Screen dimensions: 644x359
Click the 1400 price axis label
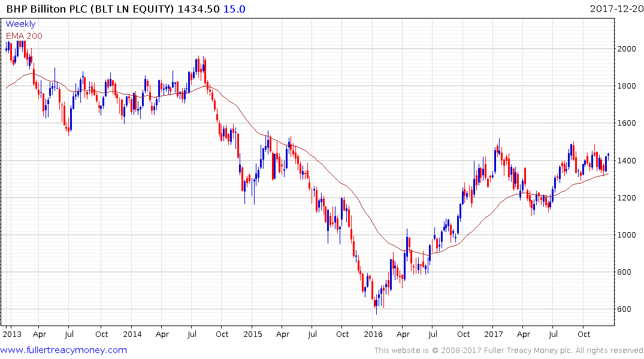pyautogui.click(x=627, y=160)
